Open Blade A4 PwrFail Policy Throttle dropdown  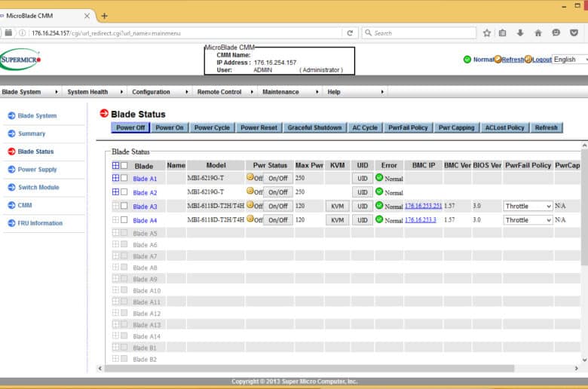(528, 220)
